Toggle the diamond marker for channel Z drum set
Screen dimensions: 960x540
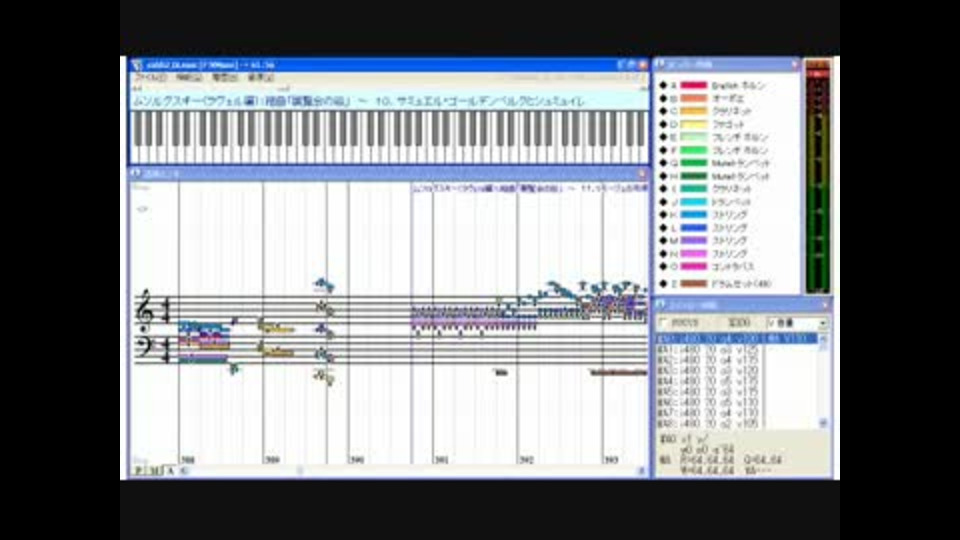663,283
